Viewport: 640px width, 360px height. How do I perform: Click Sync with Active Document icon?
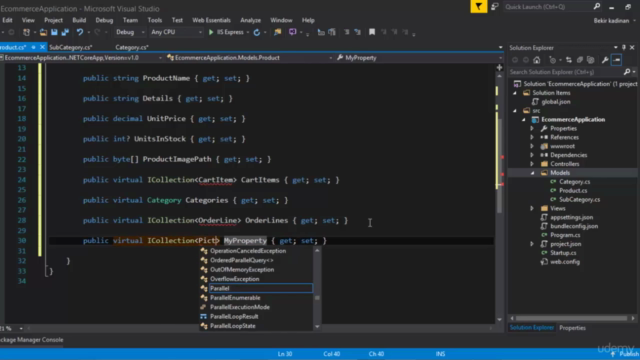click(x=569, y=60)
